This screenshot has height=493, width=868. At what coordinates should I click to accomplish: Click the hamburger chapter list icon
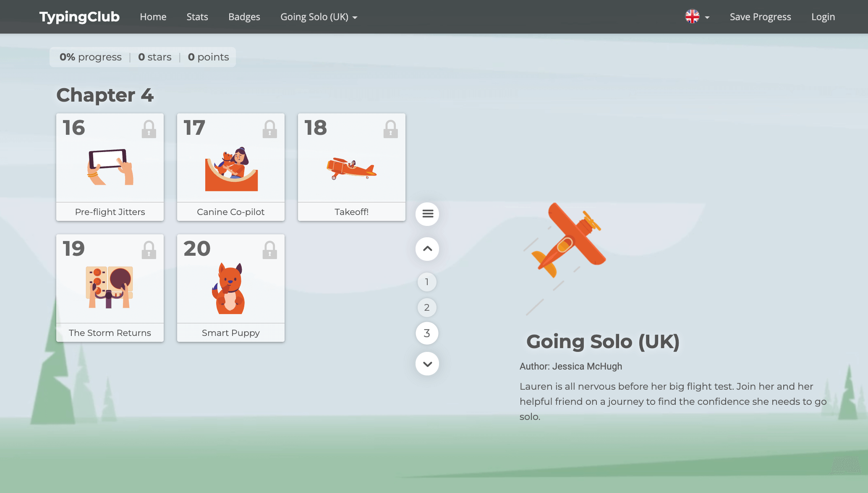427,214
